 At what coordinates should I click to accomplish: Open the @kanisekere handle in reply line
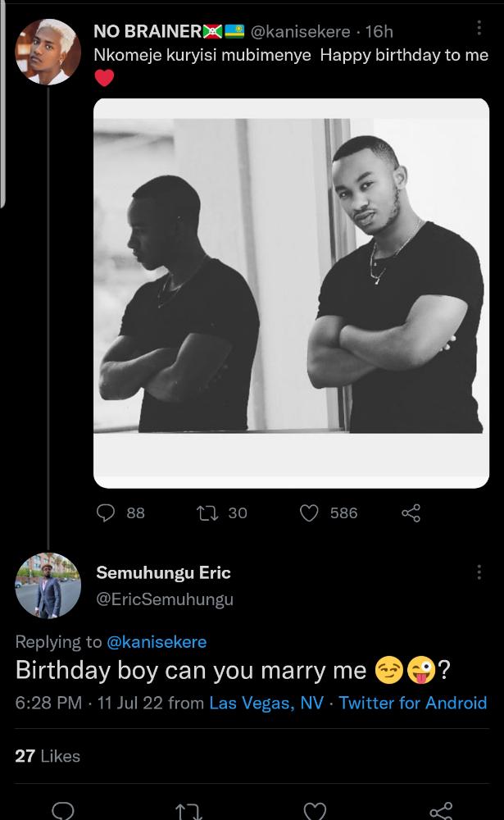tap(157, 641)
